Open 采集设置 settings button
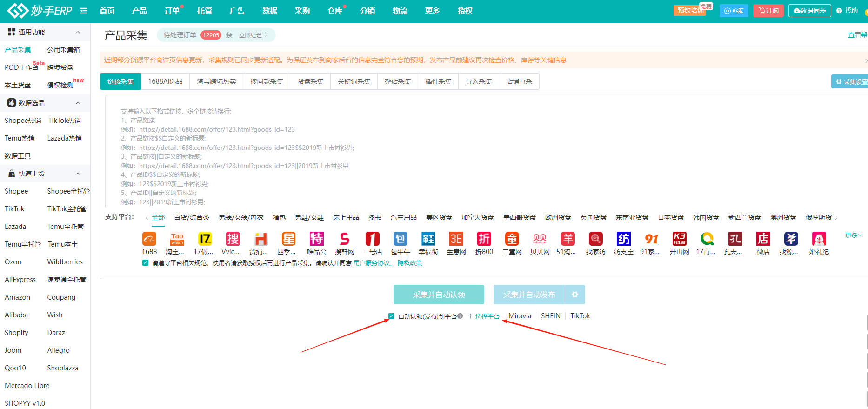This screenshot has width=868, height=409. coord(851,81)
